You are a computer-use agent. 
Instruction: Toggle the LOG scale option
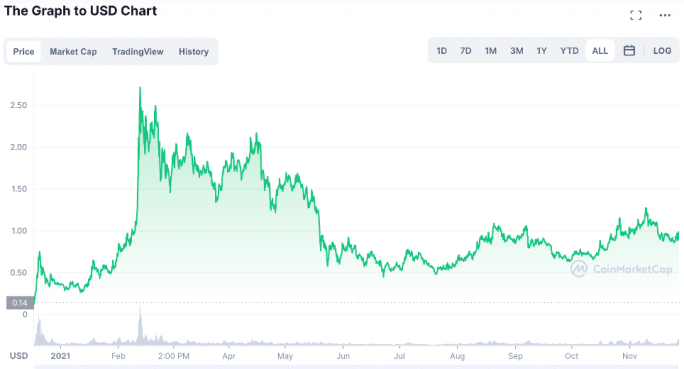(x=662, y=51)
